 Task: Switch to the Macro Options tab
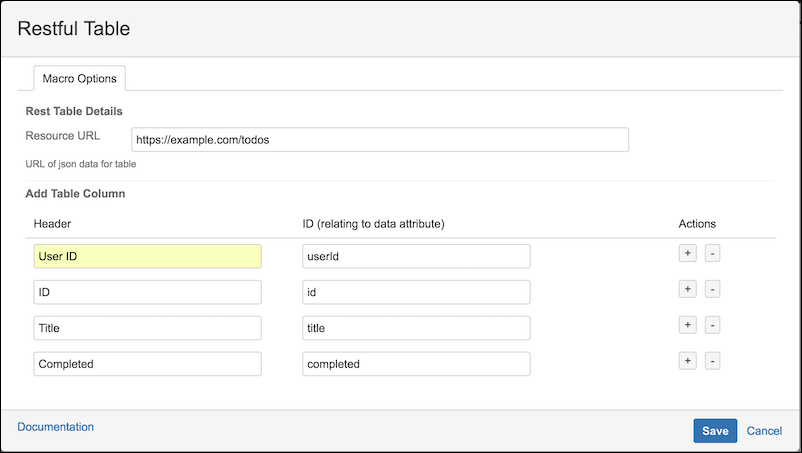coord(79,78)
